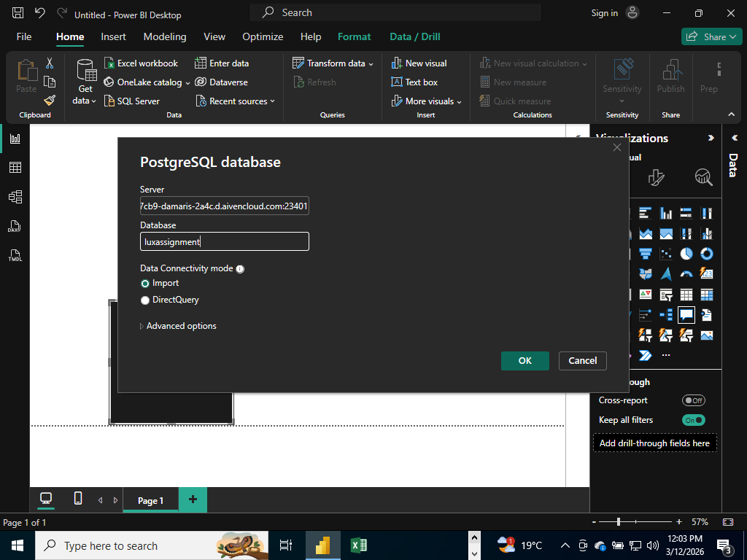The width and height of the screenshot is (747, 560).
Task: Get more visuals via the ellipsis
Action: tap(666, 355)
